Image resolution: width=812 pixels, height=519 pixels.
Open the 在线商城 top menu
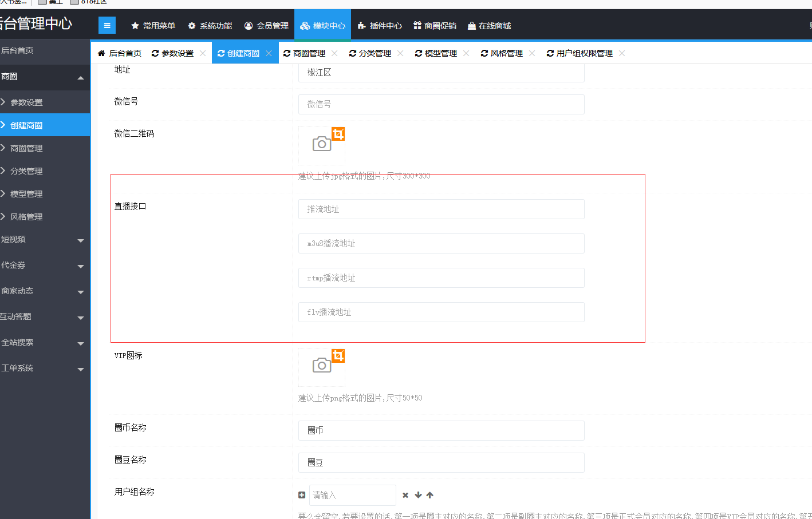click(489, 26)
